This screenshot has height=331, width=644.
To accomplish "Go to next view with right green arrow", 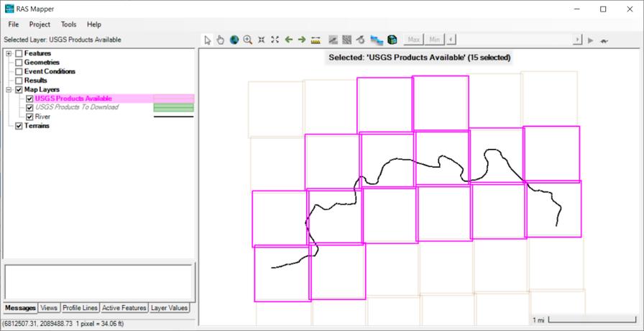I will [x=302, y=40].
